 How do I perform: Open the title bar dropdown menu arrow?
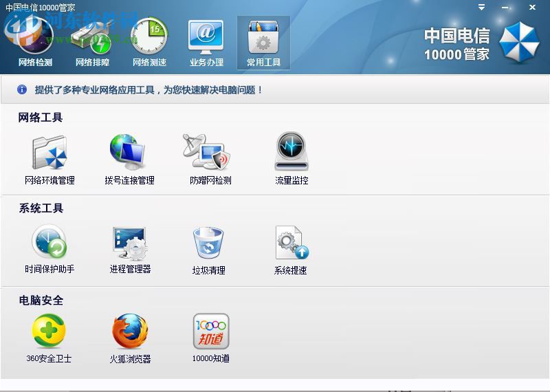(x=482, y=7)
